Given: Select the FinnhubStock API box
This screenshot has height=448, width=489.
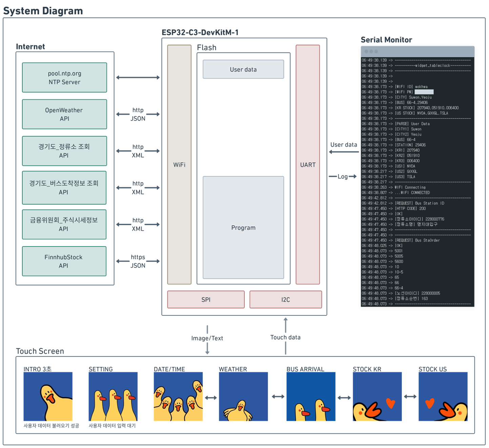Looking at the screenshot, I should point(64,261).
